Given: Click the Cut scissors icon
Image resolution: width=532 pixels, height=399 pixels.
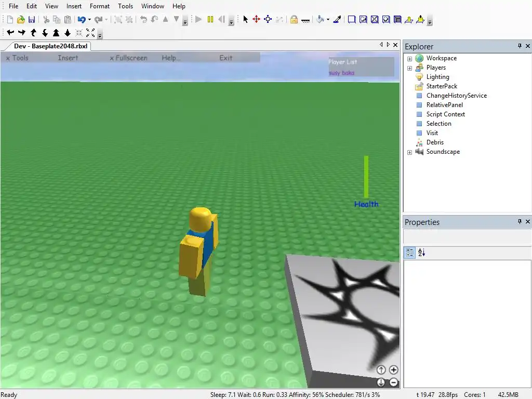Looking at the screenshot, I should pyautogui.click(x=46, y=19).
